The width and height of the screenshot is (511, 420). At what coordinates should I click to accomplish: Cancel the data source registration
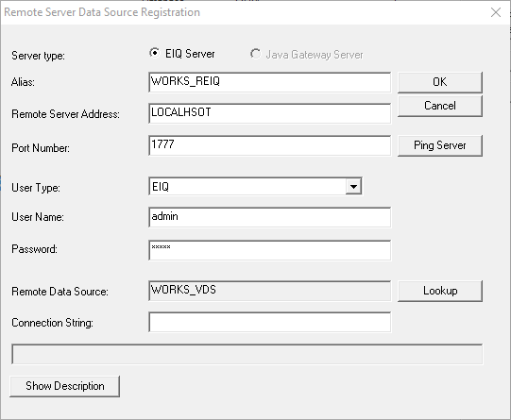(439, 106)
